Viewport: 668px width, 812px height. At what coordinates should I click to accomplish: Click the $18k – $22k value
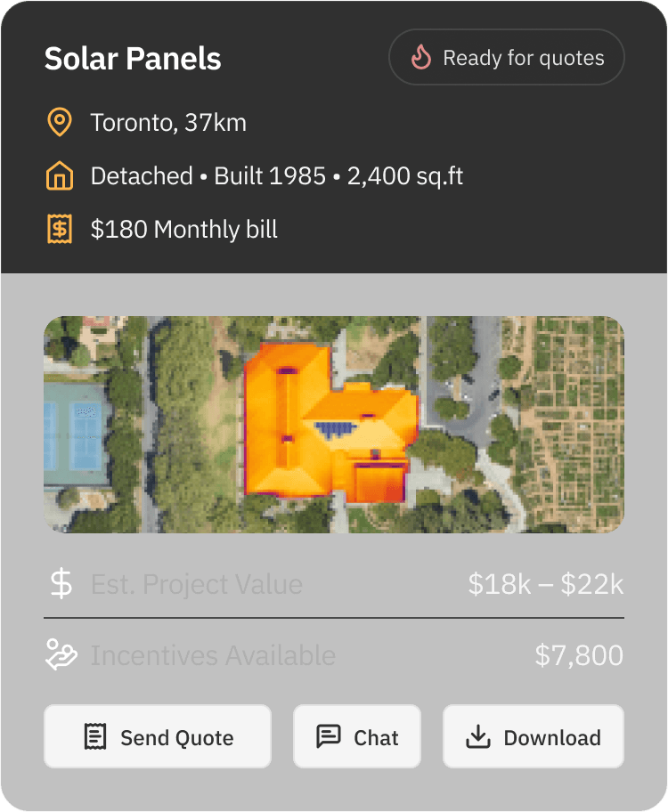pos(545,584)
